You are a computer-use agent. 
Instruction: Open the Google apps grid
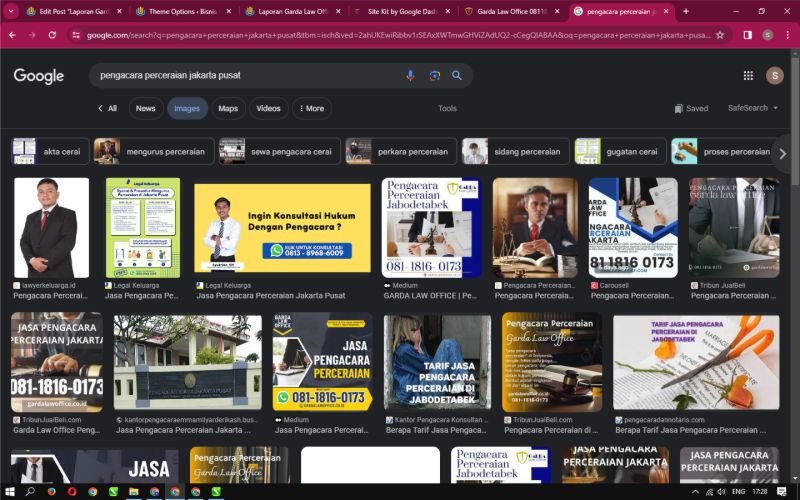(748, 76)
